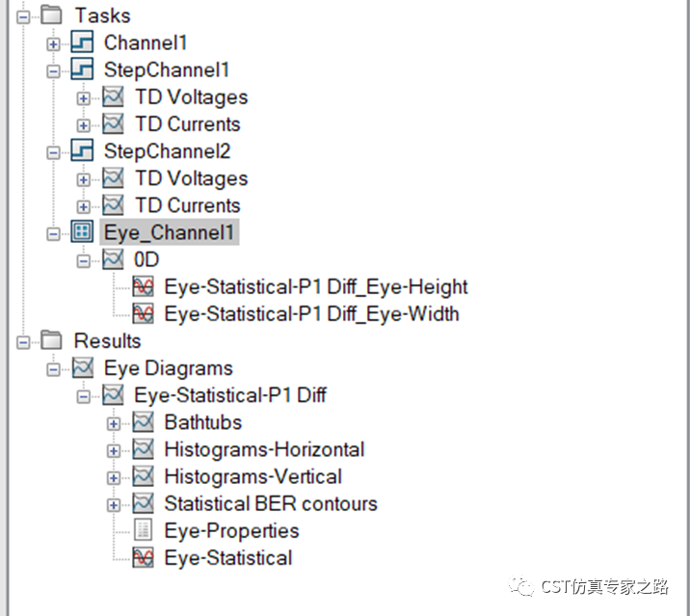Image resolution: width=690 pixels, height=616 pixels.
Task: Click the StepChannel2 task icon
Action: [x=83, y=151]
